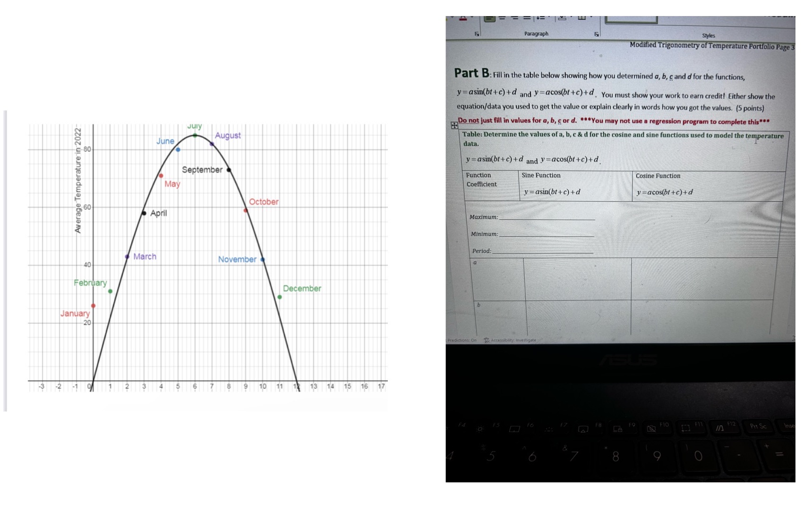Click the highlighted Align Left button in Word

[x=490, y=18]
